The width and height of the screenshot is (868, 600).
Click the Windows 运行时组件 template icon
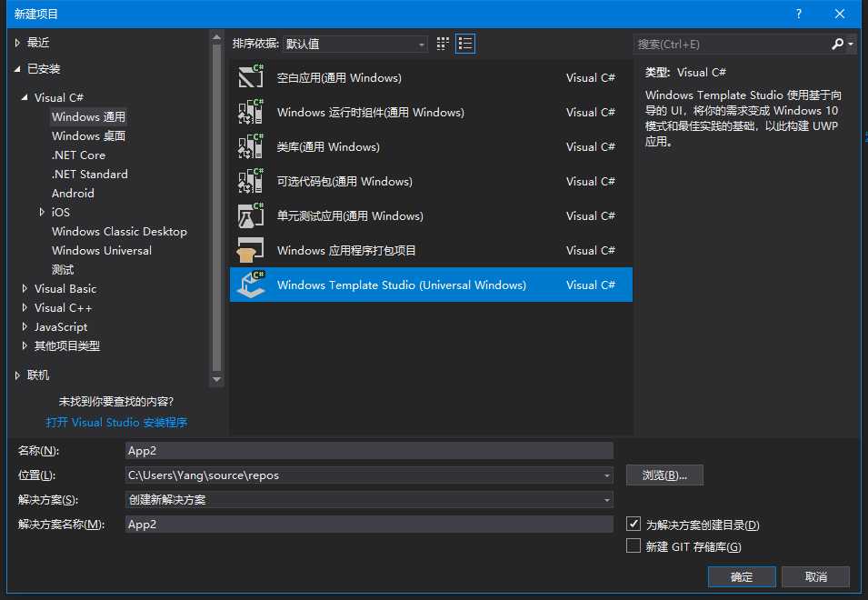pyautogui.click(x=251, y=112)
